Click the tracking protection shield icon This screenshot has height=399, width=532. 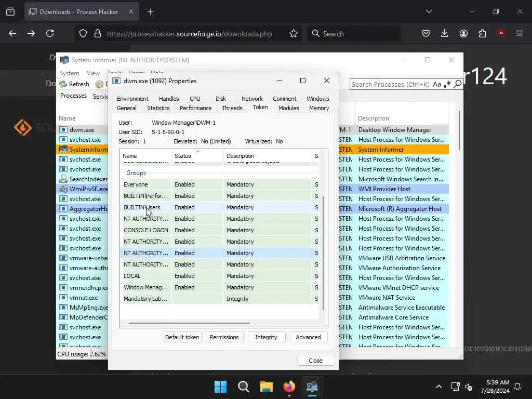coord(83,34)
